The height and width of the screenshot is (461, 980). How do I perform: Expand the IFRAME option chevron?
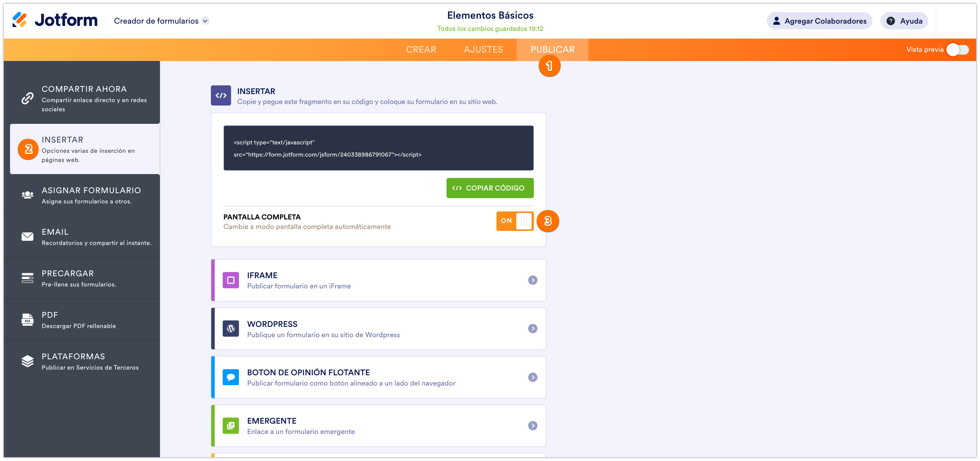coord(533,280)
